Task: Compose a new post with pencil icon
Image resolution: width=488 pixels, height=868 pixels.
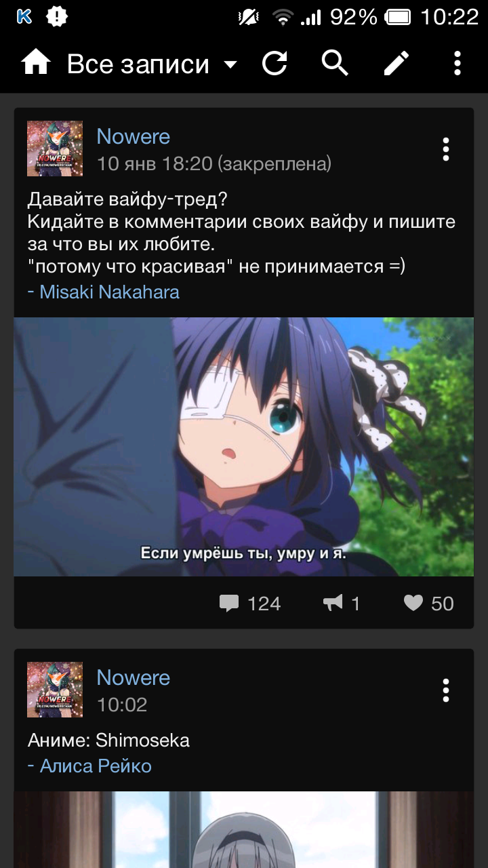Action: (397, 64)
